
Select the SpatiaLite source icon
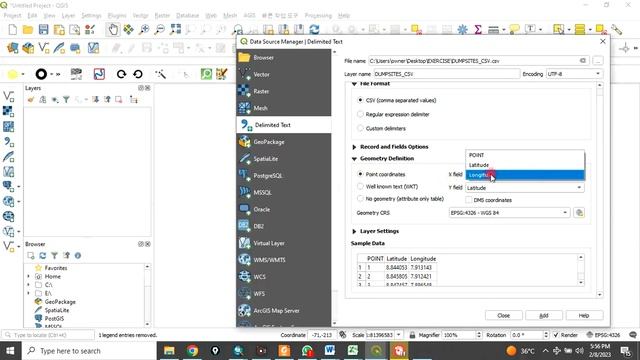(x=244, y=159)
